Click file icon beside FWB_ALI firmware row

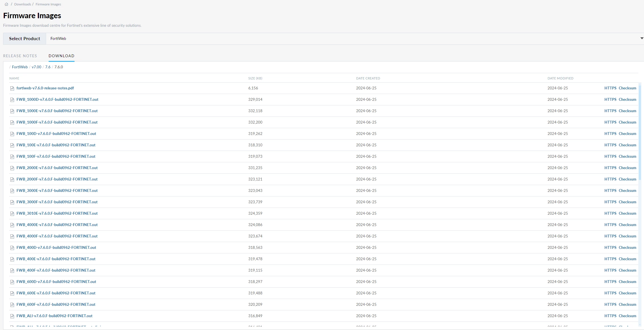[12, 316]
